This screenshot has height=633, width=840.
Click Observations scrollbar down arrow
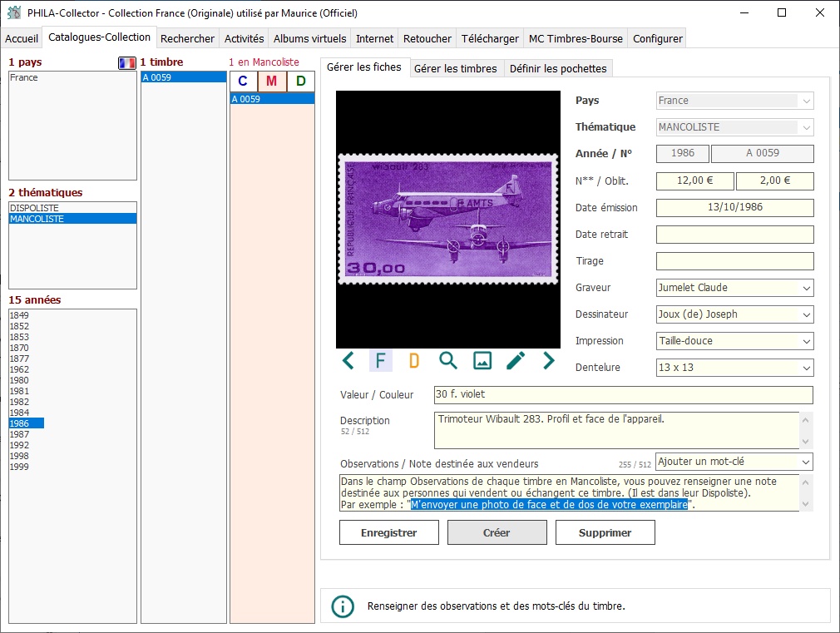tap(806, 504)
